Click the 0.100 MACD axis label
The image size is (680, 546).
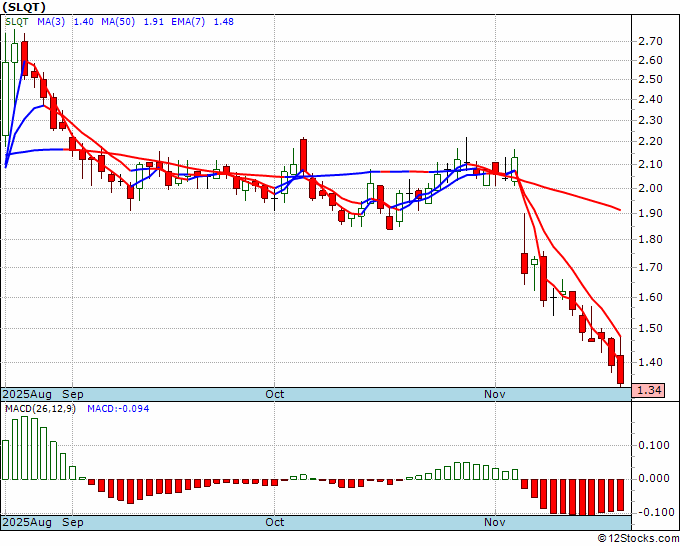pyautogui.click(x=654, y=445)
